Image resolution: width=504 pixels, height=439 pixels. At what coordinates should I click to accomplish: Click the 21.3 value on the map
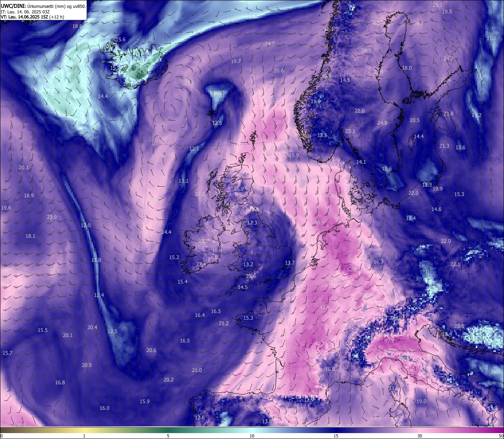point(444,146)
